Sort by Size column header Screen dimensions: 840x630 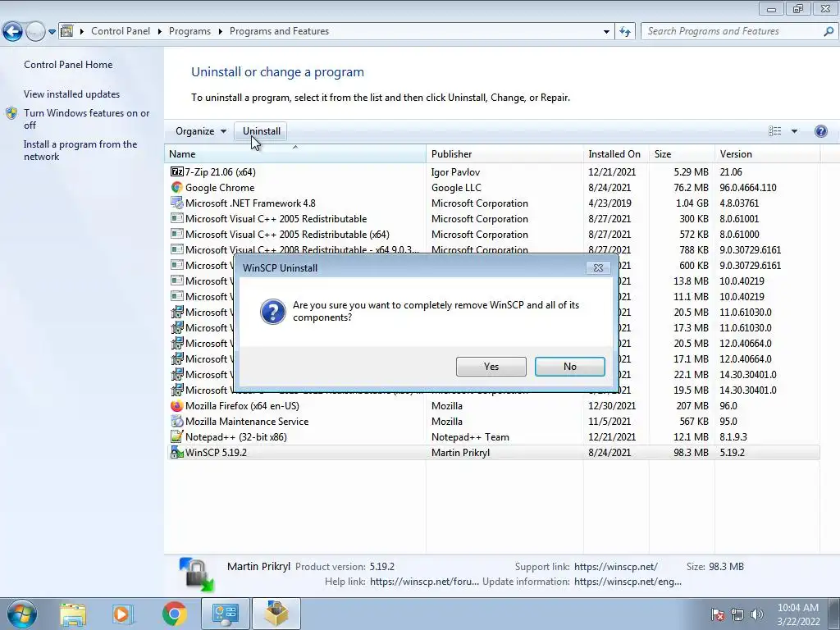682,153
